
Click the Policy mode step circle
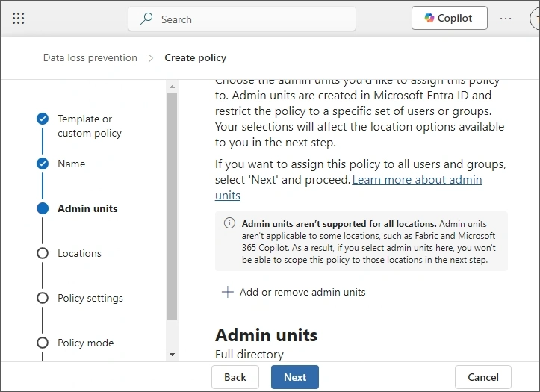pos(43,343)
